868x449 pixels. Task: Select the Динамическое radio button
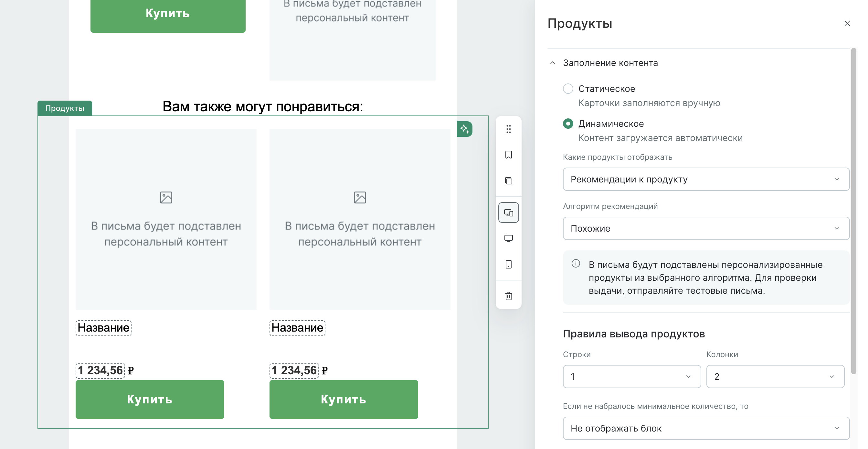(568, 124)
